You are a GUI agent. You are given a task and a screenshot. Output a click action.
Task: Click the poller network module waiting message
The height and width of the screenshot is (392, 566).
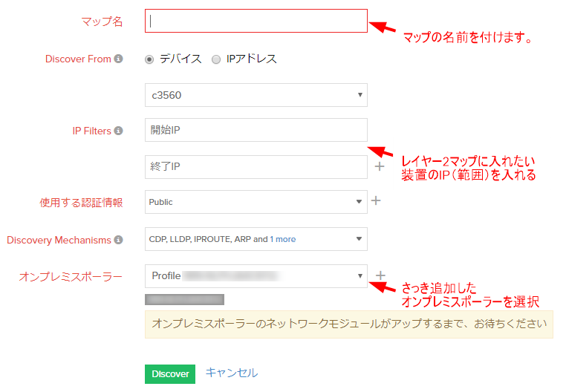(349, 324)
